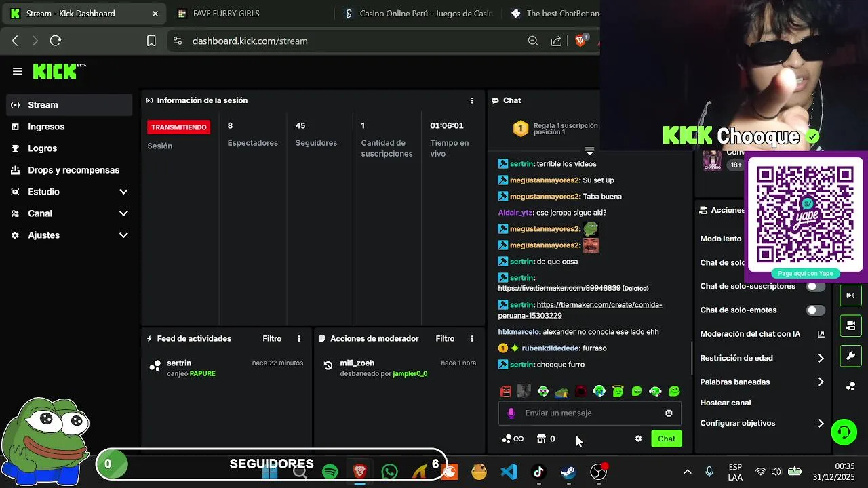This screenshot has height=488, width=868.
Task: Select the angry red face emote
Action: [505, 391]
